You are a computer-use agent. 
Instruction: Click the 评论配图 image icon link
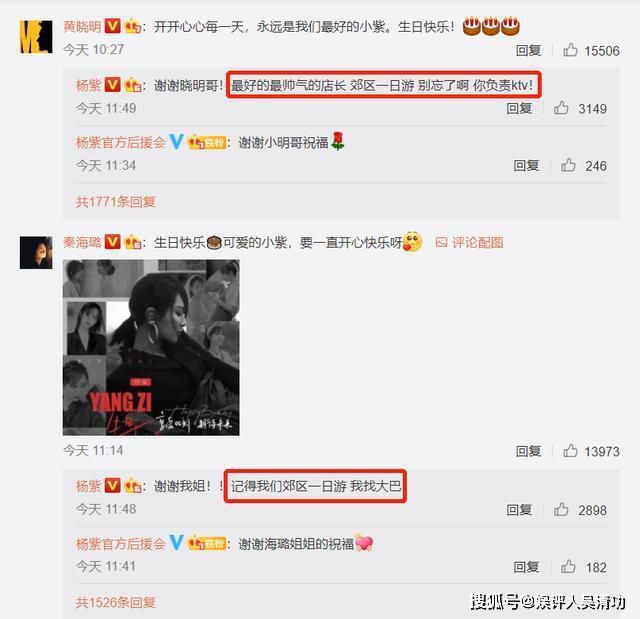(x=469, y=242)
